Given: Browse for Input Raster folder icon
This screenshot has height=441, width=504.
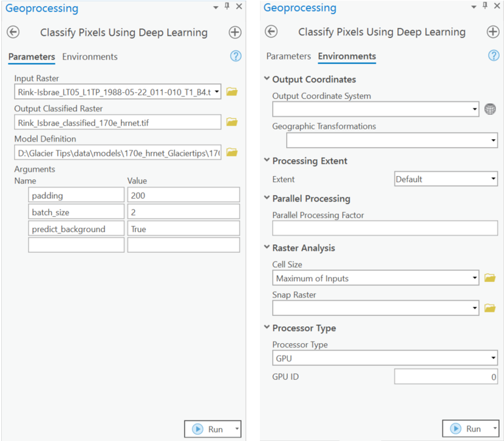Looking at the screenshot, I should coord(231,92).
